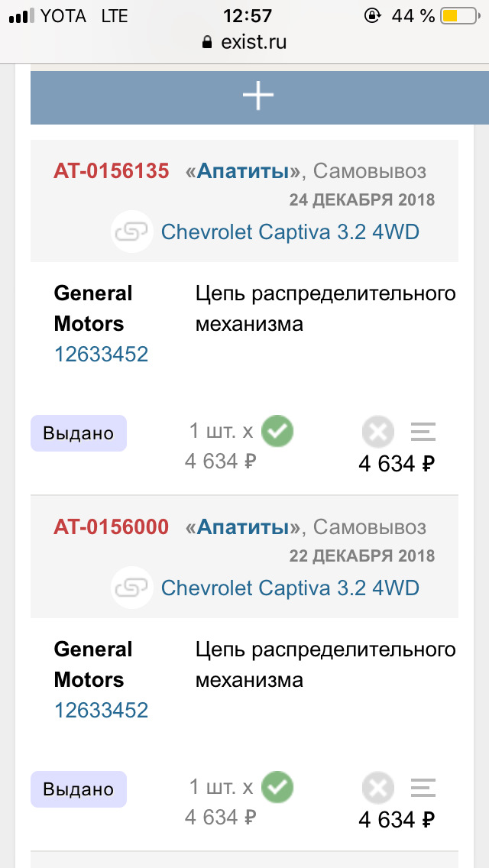The image size is (489, 868).
Task: Open the Chevrolet Captiva 3.2 4WD link
Action: [289, 232]
